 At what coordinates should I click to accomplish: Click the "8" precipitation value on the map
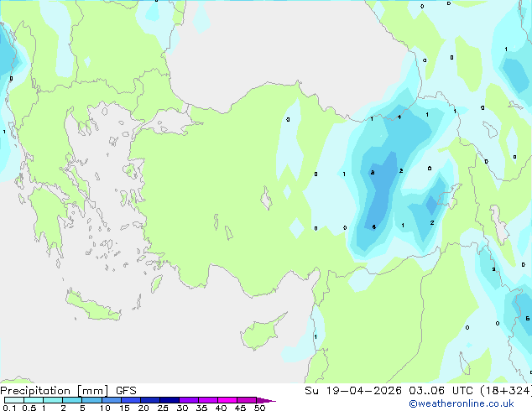click(x=373, y=173)
